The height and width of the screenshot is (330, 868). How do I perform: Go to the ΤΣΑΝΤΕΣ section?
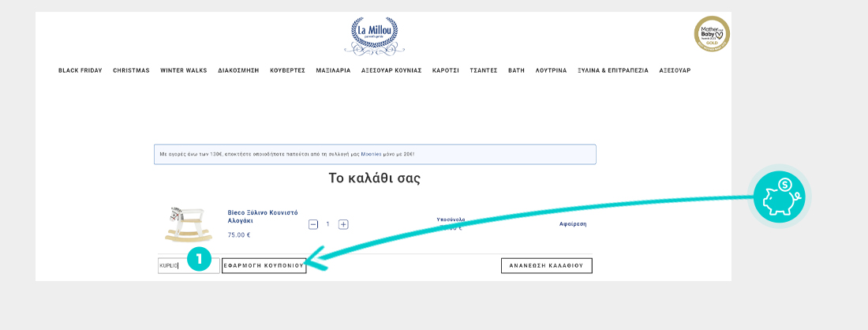coord(484,70)
